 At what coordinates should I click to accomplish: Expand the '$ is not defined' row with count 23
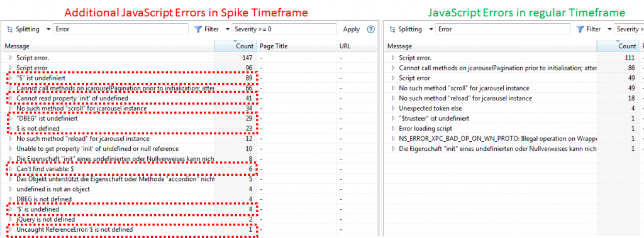click(x=11, y=129)
